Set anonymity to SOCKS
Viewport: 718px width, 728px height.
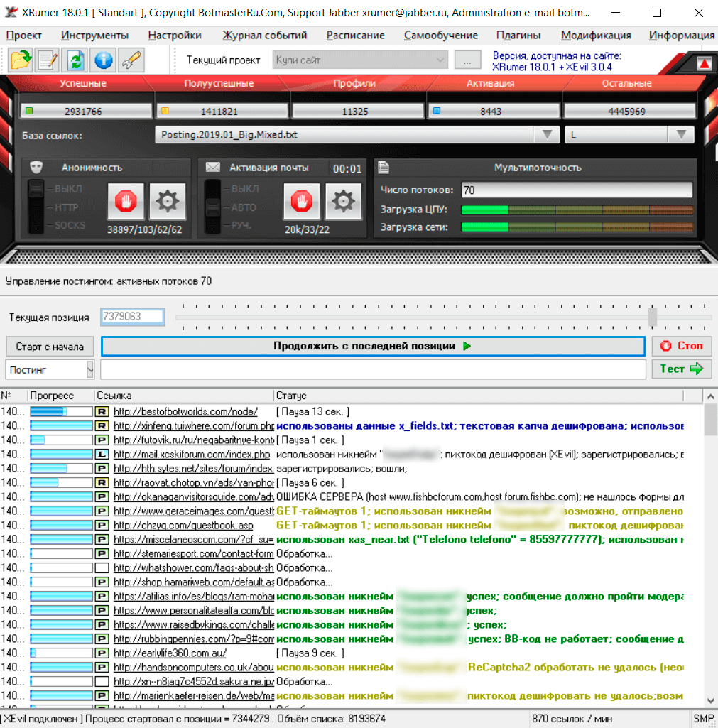pyautogui.click(x=70, y=226)
